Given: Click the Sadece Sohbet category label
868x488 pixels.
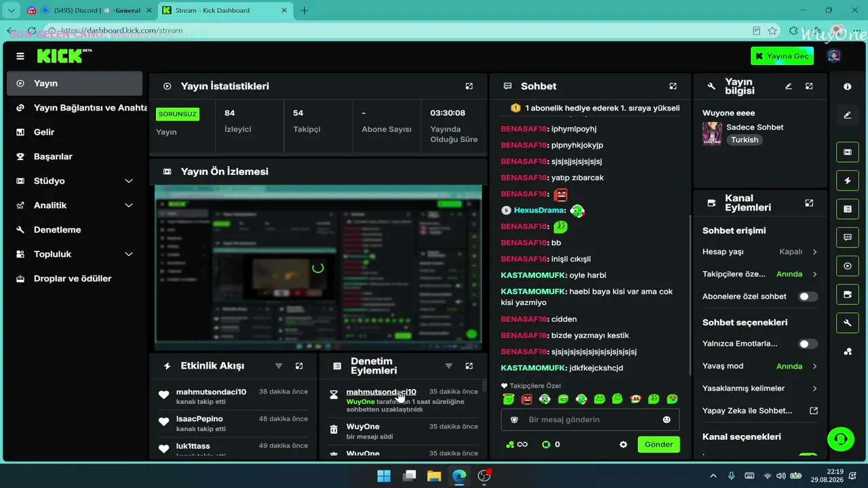Looking at the screenshot, I should pyautogui.click(x=755, y=127).
